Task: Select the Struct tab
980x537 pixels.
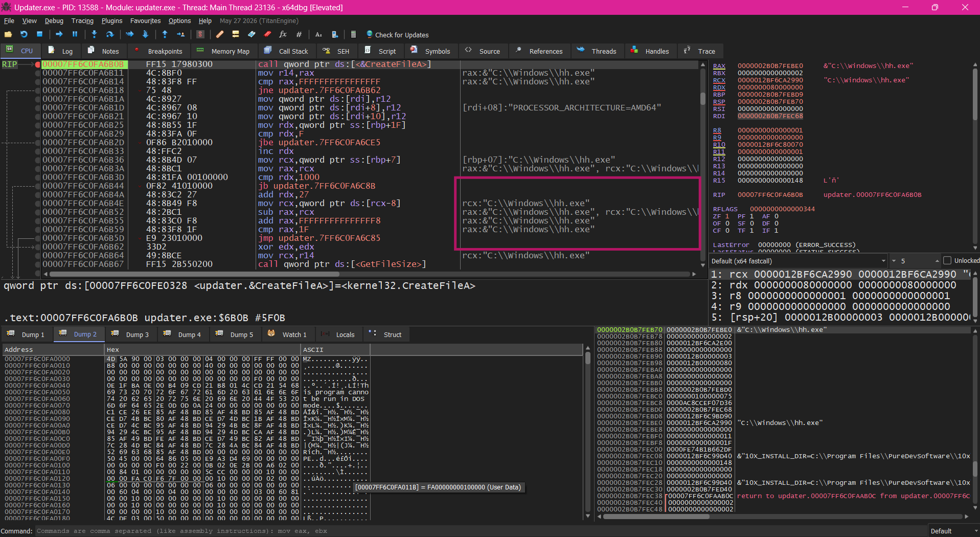Action: pyautogui.click(x=386, y=334)
